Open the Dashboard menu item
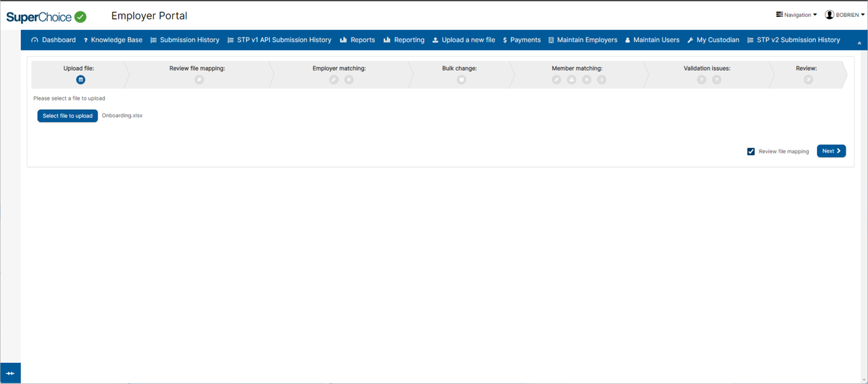 [x=54, y=40]
